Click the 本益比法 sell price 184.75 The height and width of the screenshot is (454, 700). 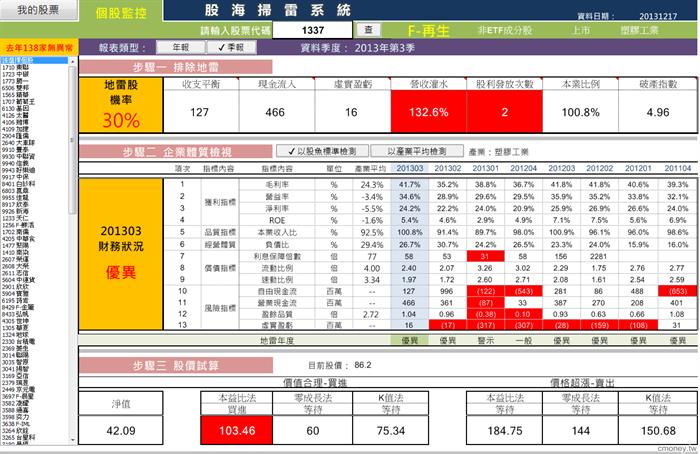click(x=504, y=431)
